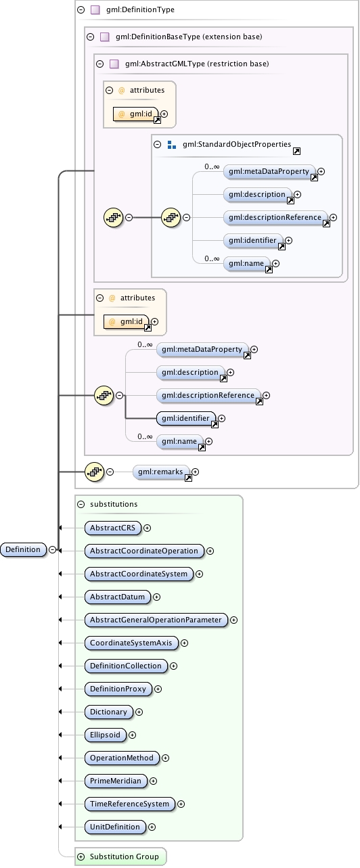Screen dimensions: 360x868
Task: Open the AbstractCoordinateOperation element
Action: tap(143, 551)
